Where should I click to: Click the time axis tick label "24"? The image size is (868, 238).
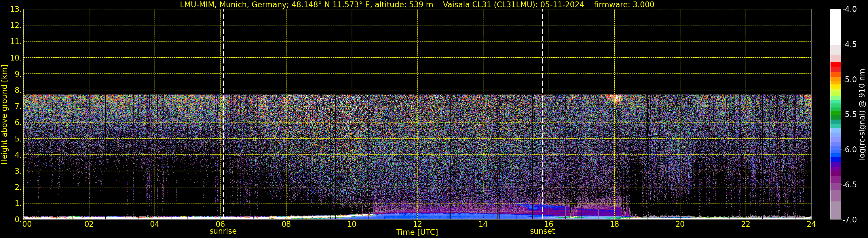[811, 224]
